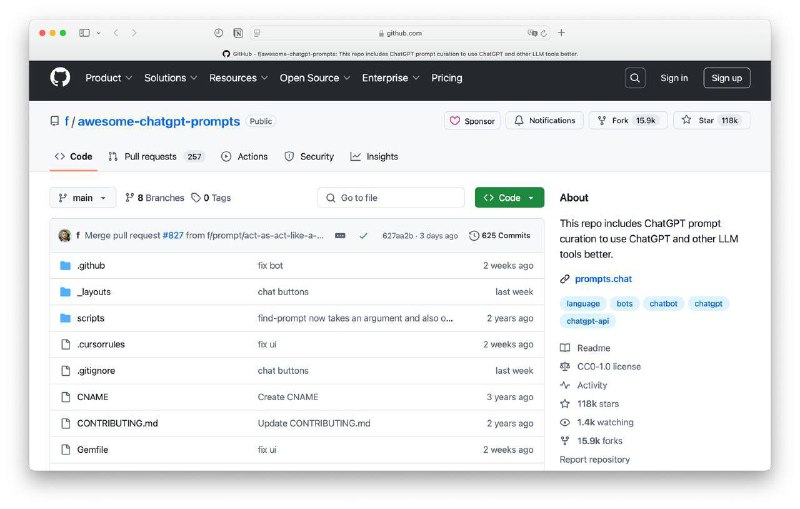Image resolution: width=800 pixels, height=509 pixels.
Task: Click the github.com address bar
Action: [x=400, y=33]
